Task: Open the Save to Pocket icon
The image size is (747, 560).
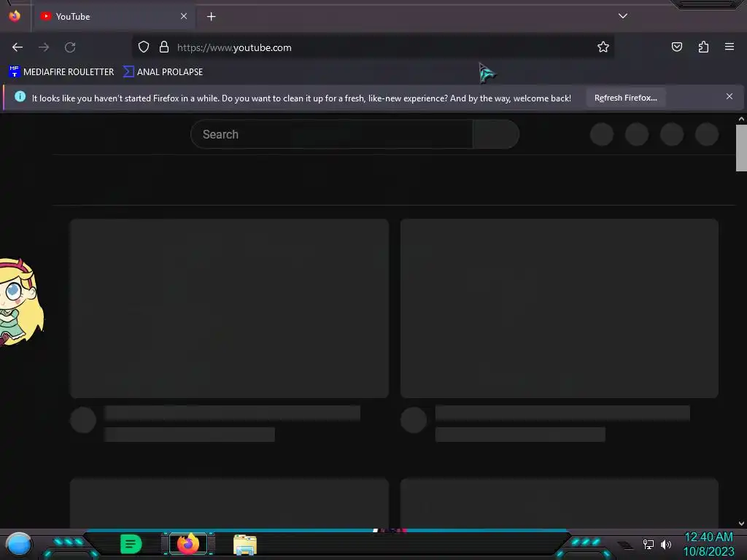Action: 676,47
